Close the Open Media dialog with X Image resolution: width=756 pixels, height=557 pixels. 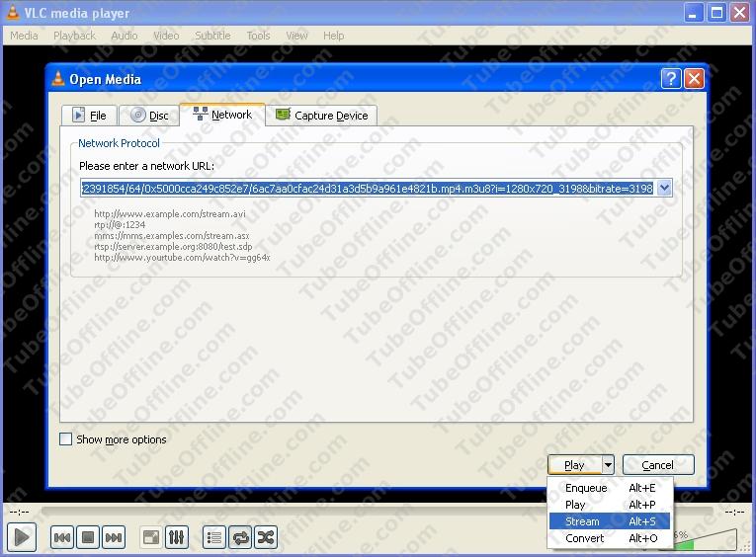pos(695,79)
